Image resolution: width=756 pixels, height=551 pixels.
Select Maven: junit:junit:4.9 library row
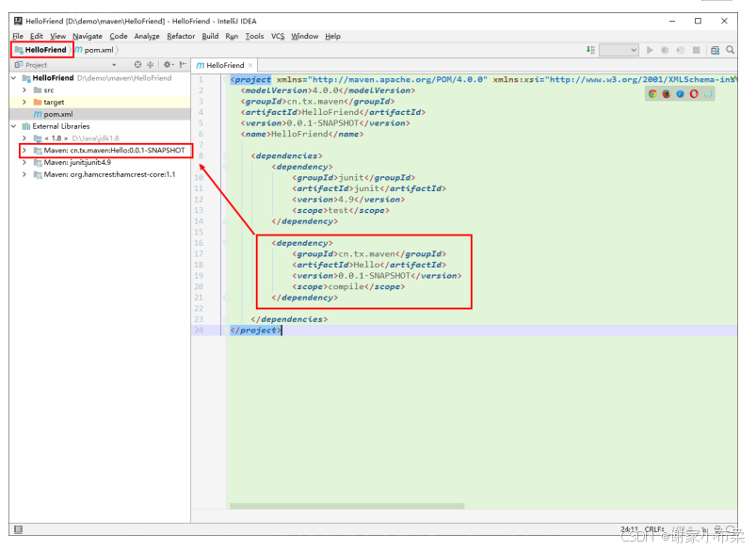[x=100, y=163]
